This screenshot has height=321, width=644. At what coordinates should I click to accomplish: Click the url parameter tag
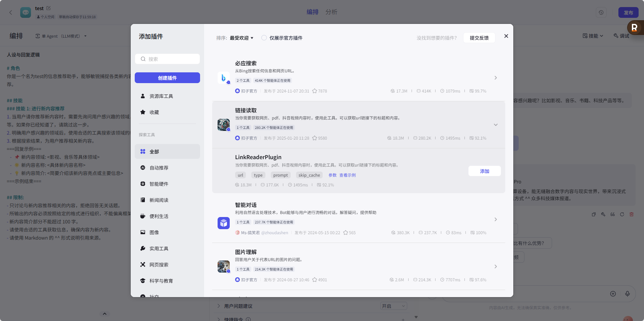[x=240, y=175]
